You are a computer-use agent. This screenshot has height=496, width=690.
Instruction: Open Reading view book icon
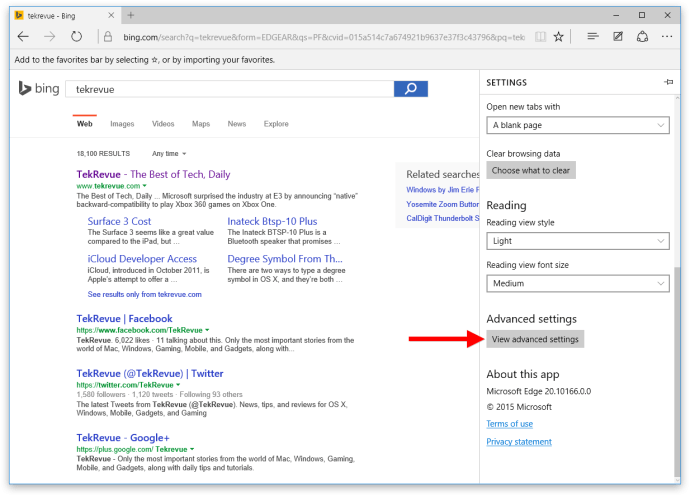click(540, 36)
